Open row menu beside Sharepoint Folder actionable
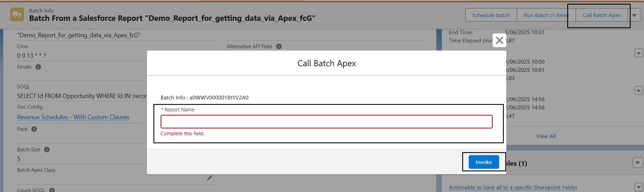Viewport: 644px width, 192px height. [639, 187]
